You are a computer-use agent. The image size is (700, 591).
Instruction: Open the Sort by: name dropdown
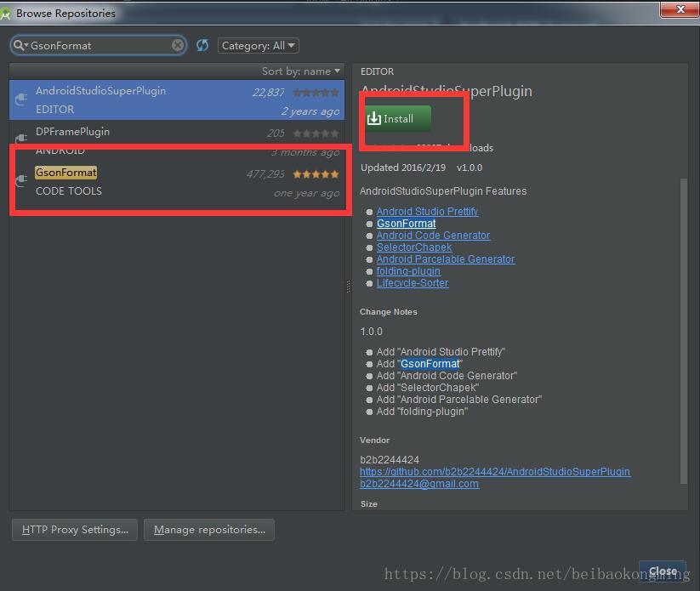300,71
